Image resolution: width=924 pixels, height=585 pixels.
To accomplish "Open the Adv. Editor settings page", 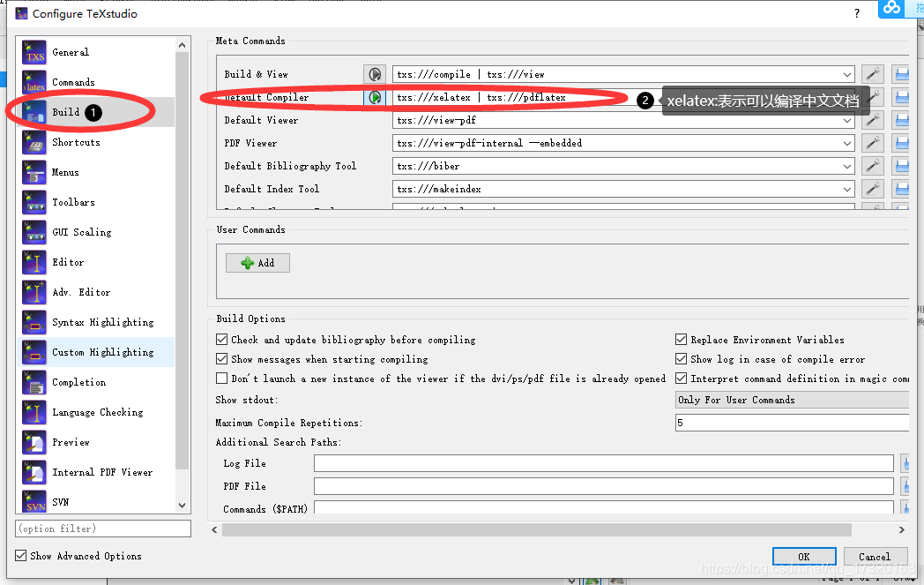I will pos(97,293).
